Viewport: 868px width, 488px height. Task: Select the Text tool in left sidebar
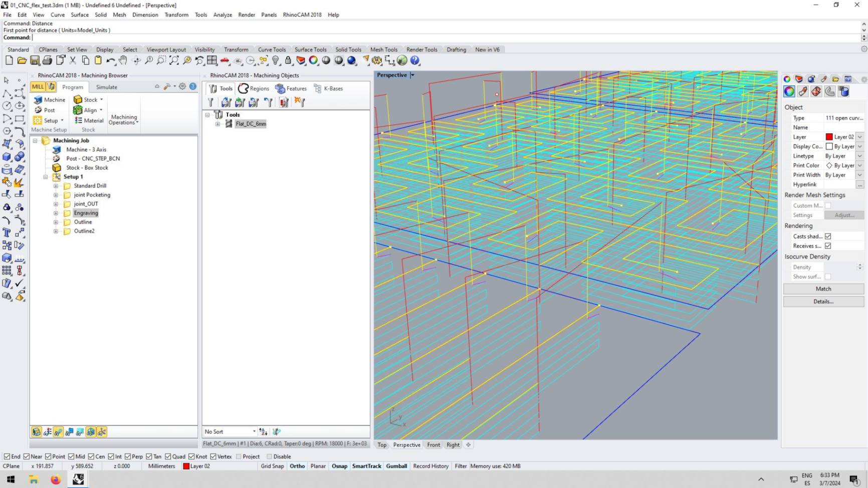coord(7,232)
